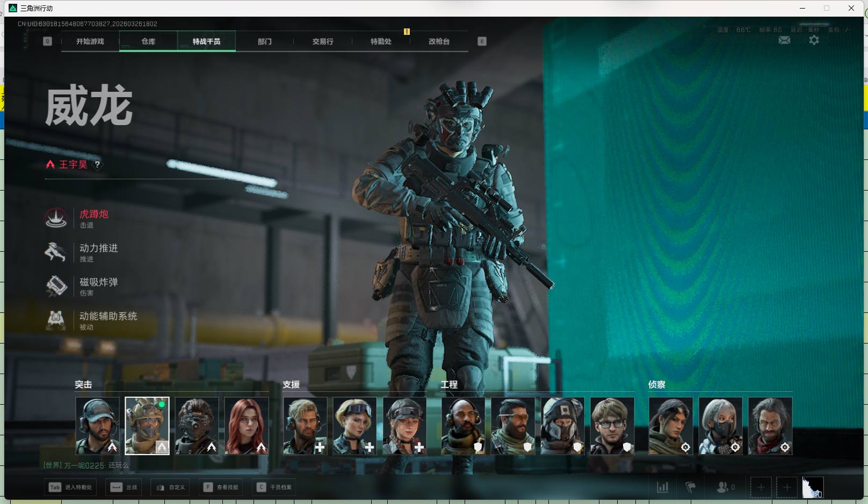This screenshot has width=868, height=504.
Task: Select the 虎蹲炮 skill icon
Action: tap(56, 218)
